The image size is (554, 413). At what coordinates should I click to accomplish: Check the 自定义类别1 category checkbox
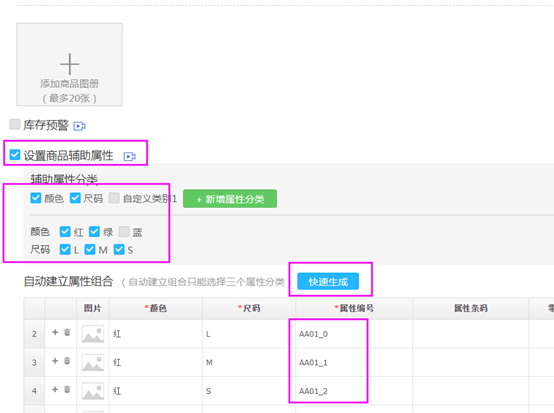point(114,198)
